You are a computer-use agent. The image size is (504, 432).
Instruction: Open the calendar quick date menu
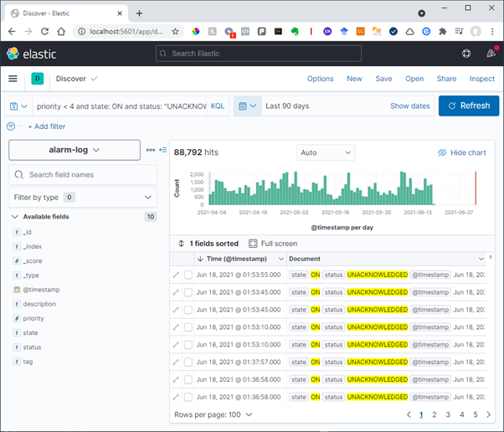pyautogui.click(x=247, y=106)
